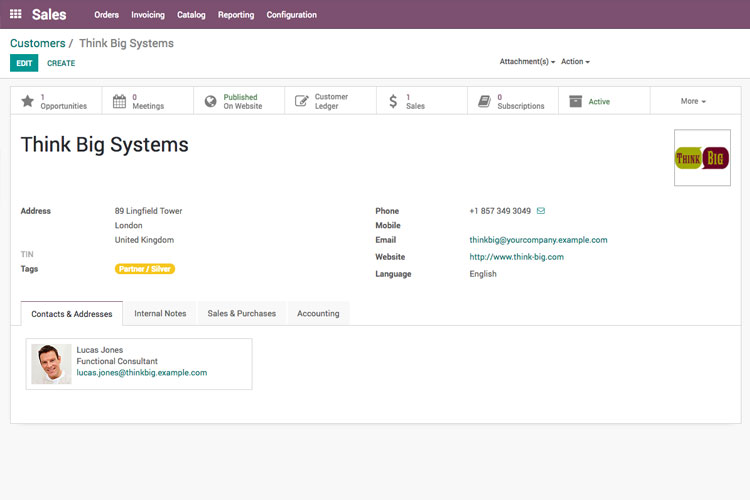Screen dimensions: 750x500
Task: Open http://www.think-big.com website link
Action: tap(516, 257)
